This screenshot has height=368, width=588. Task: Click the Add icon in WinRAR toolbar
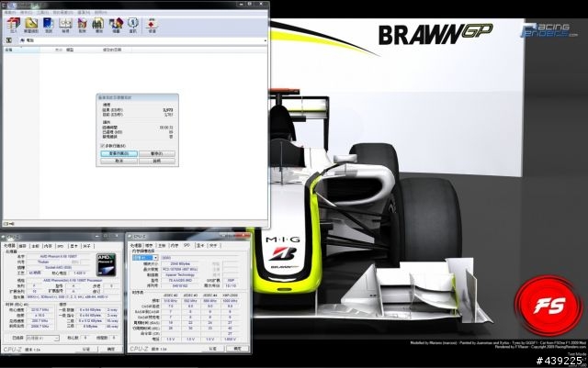click(x=14, y=25)
